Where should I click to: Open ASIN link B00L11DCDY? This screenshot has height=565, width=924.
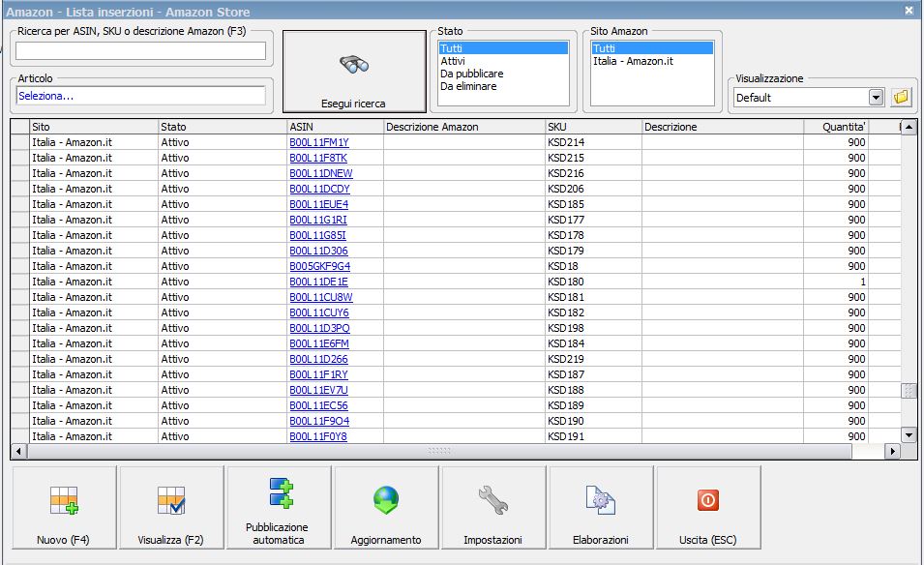coord(319,189)
